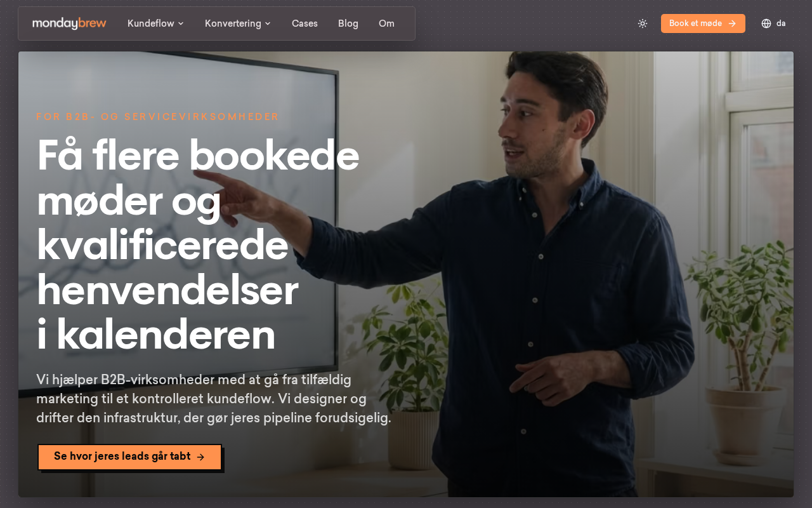Click the arrow inside Book et møde

(x=732, y=23)
